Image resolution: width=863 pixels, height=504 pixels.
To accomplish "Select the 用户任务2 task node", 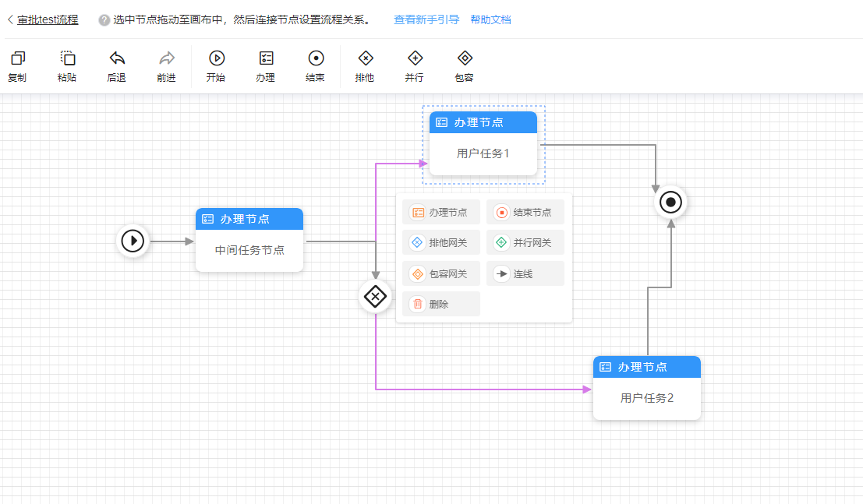I will point(647,398).
